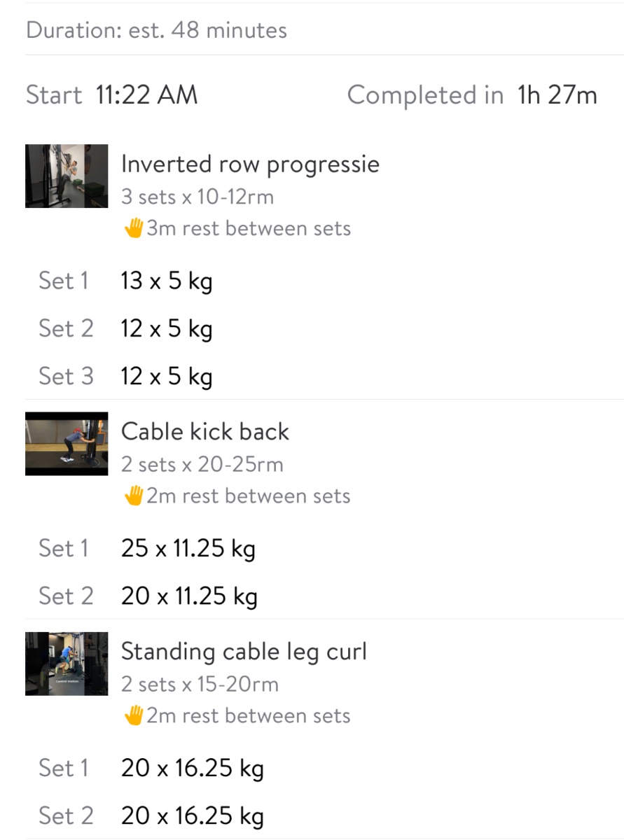
Task: Open the Inverted row progressie video thumbnail
Action: click(x=67, y=176)
